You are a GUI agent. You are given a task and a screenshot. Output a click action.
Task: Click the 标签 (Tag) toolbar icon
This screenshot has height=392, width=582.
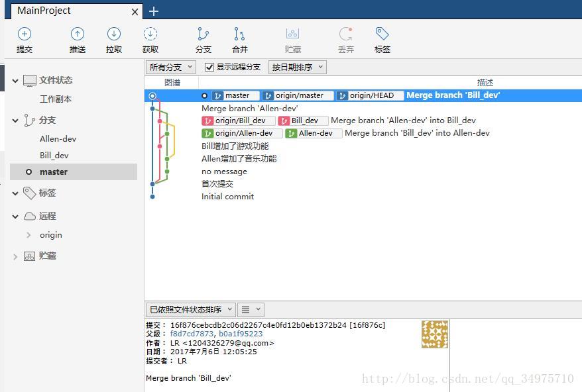(x=382, y=38)
